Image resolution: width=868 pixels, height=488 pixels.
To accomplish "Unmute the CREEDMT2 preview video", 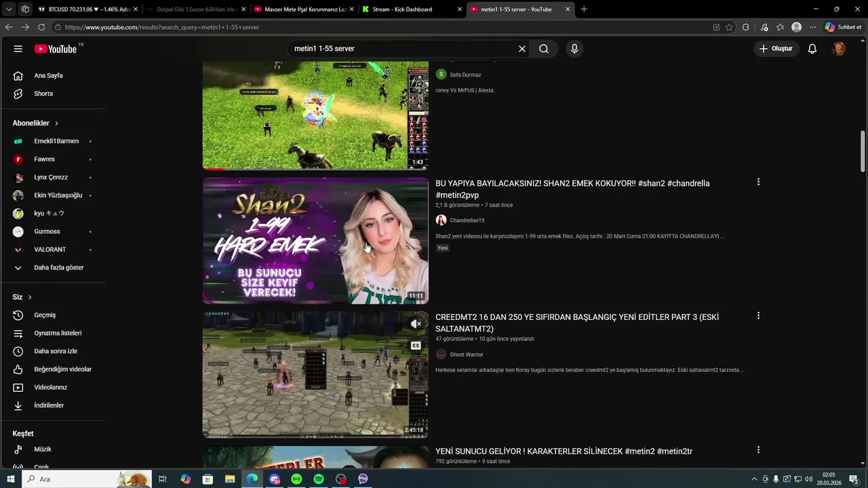I will click(416, 324).
